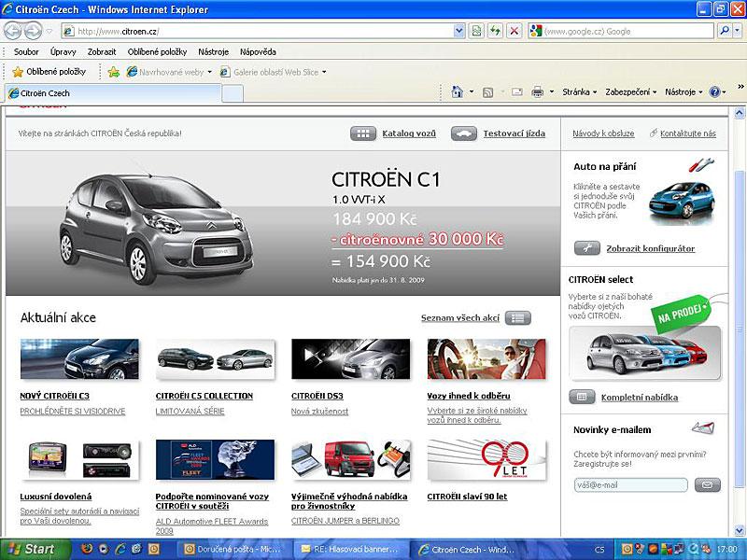Print the page with the printer icon
The image size is (747, 560).
coord(538,91)
